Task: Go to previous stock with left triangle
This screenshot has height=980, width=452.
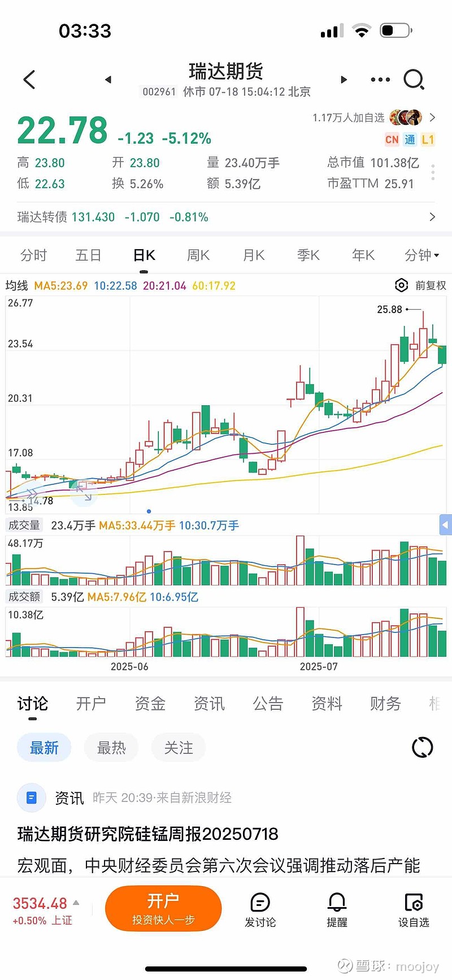Action: point(108,80)
